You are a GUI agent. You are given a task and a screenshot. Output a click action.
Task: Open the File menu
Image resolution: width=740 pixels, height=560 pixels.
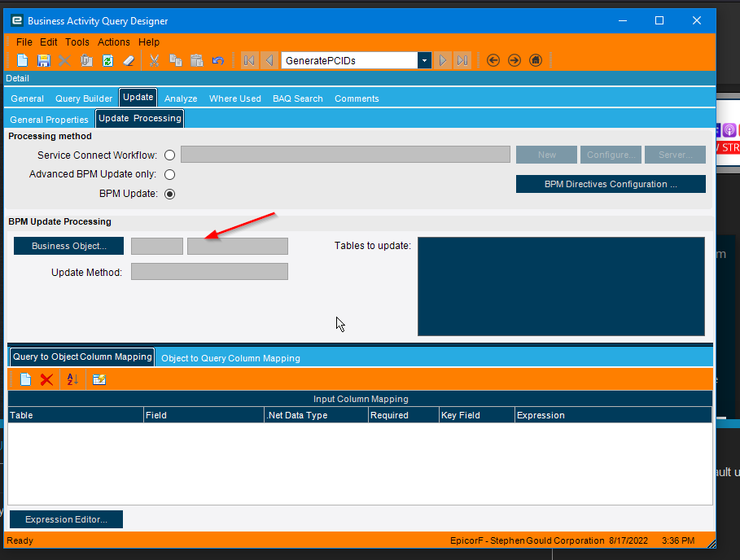pyautogui.click(x=24, y=42)
